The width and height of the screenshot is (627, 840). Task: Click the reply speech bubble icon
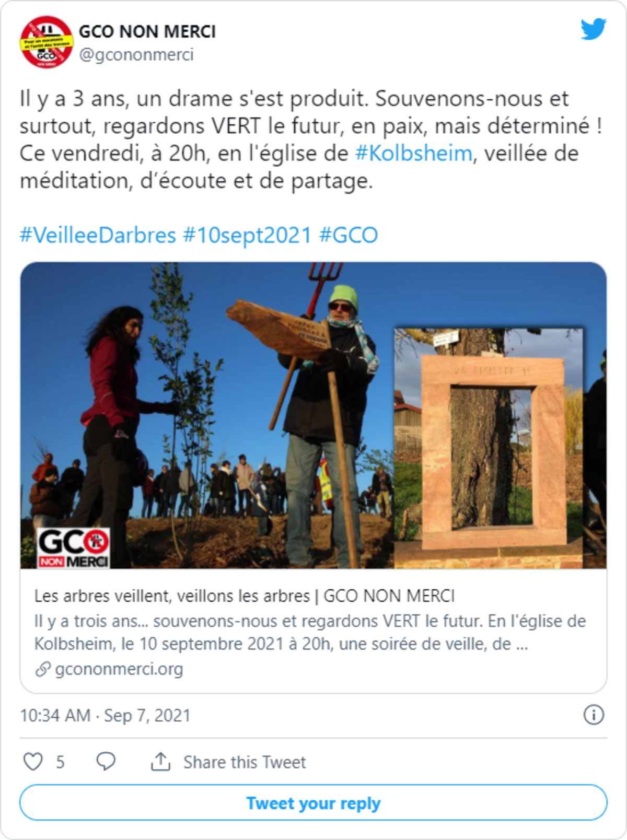point(106,762)
